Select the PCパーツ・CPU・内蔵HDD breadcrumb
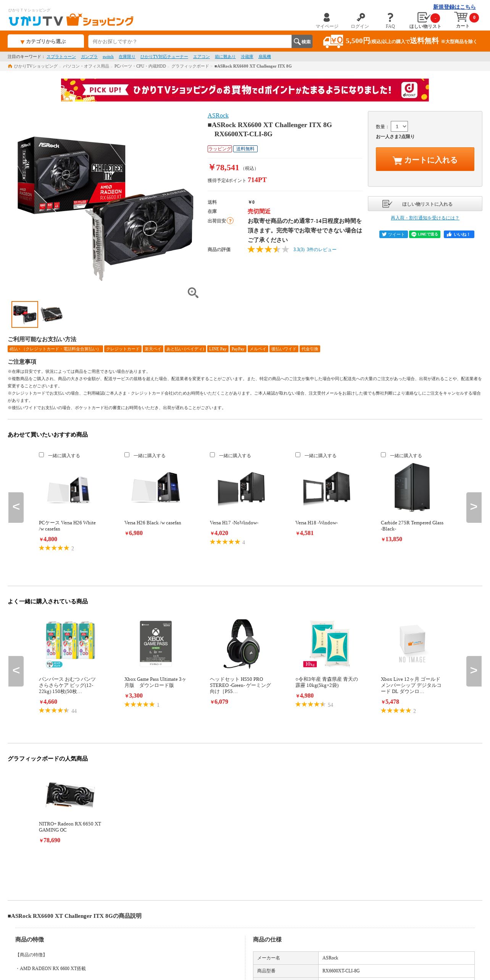 point(140,66)
